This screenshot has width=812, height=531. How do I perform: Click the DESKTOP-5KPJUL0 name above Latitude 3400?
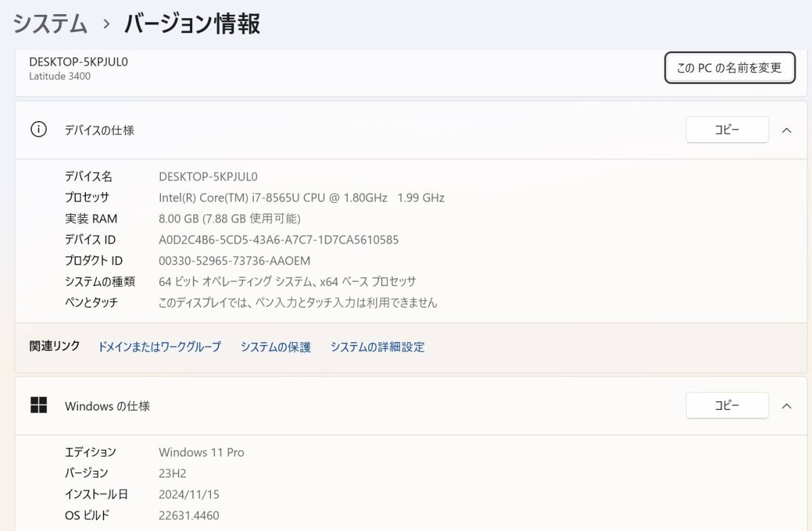coord(78,62)
